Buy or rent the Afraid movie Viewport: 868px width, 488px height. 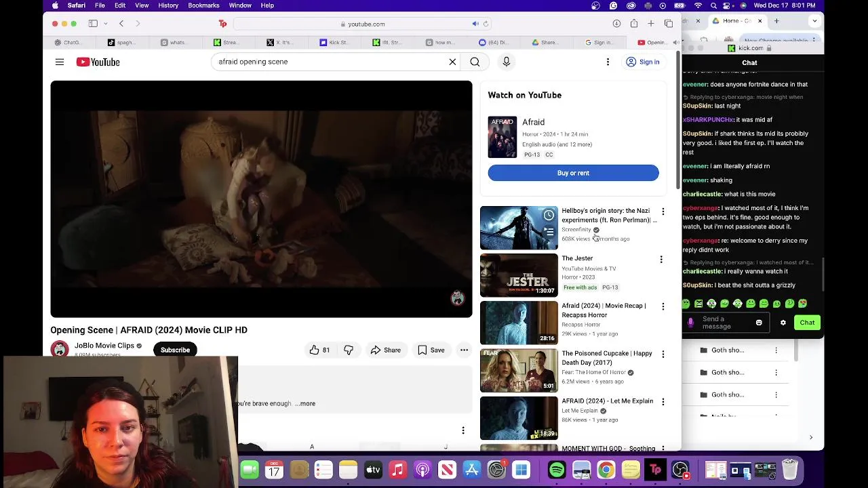click(x=573, y=173)
